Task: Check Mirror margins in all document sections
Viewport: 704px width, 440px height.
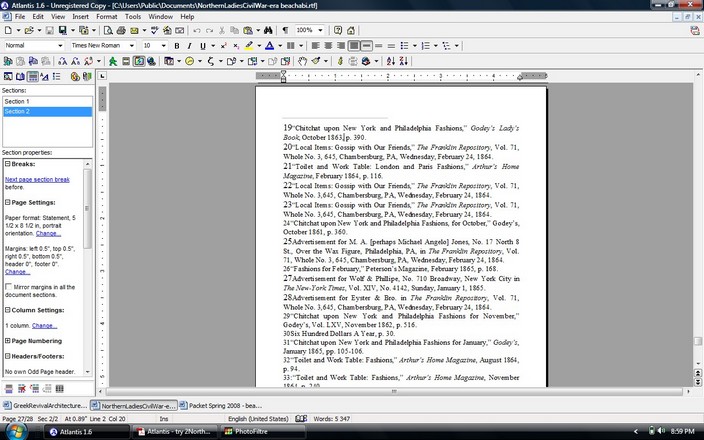Action: click(x=8, y=286)
